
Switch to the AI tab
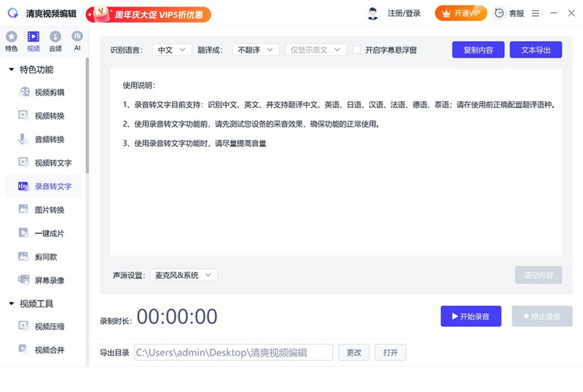(x=77, y=41)
